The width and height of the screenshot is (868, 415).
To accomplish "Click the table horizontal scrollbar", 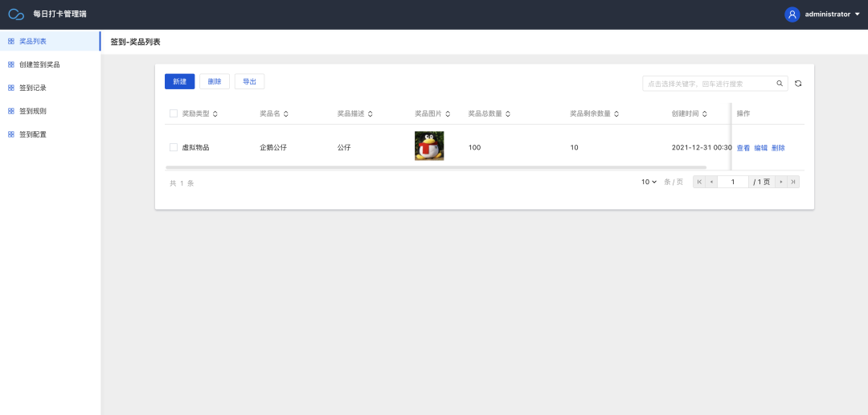I will point(436,166).
